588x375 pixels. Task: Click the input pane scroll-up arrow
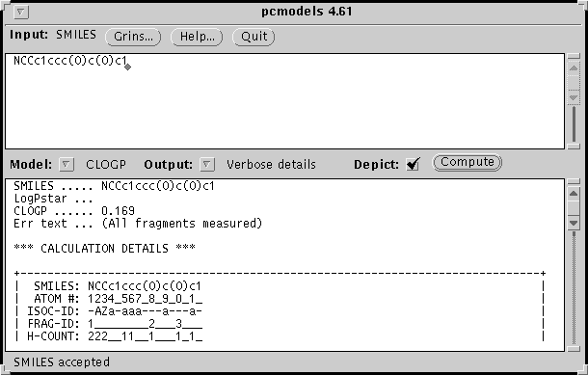pos(574,68)
